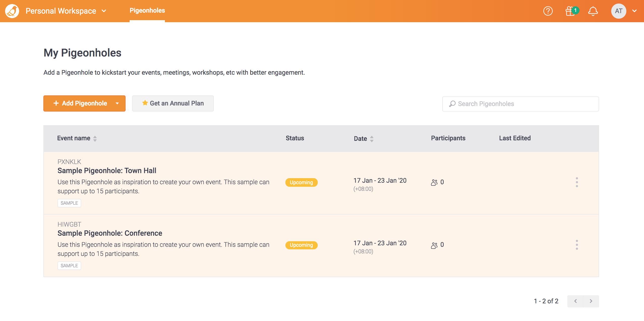Expand the account menu chevron

[x=634, y=11]
